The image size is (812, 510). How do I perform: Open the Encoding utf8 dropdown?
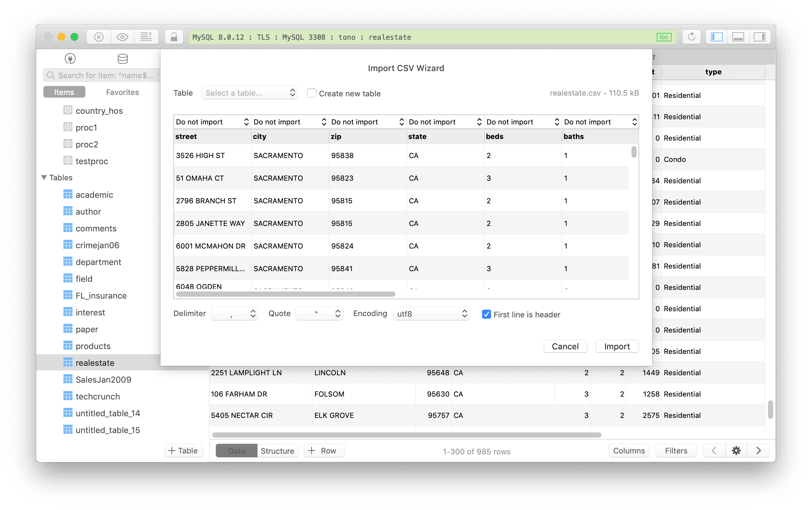431,313
